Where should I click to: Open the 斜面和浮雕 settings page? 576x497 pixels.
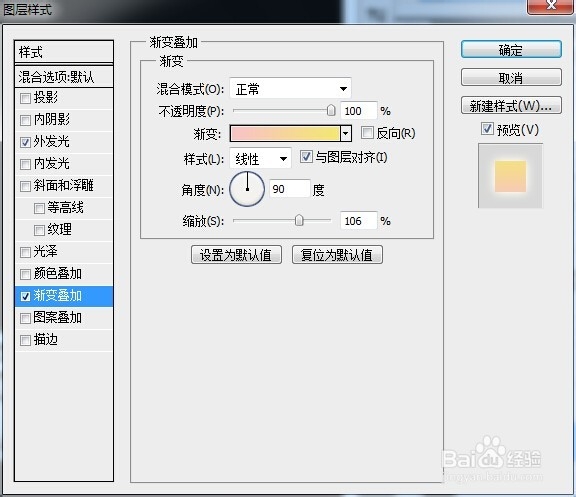pyautogui.click(x=64, y=186)
